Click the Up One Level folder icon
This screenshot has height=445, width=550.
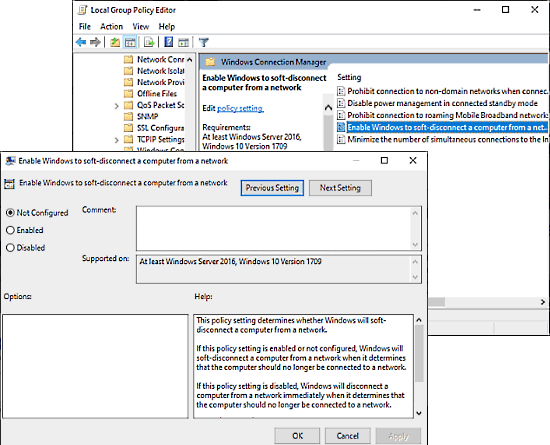tap(115, 42)
